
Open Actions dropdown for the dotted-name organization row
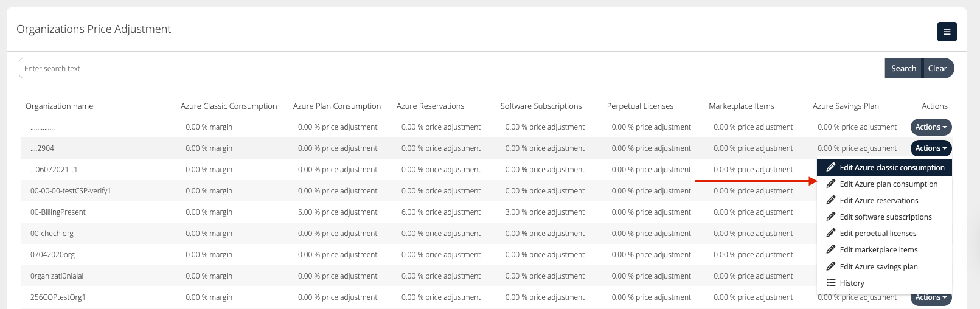click(x=931, y=127)
